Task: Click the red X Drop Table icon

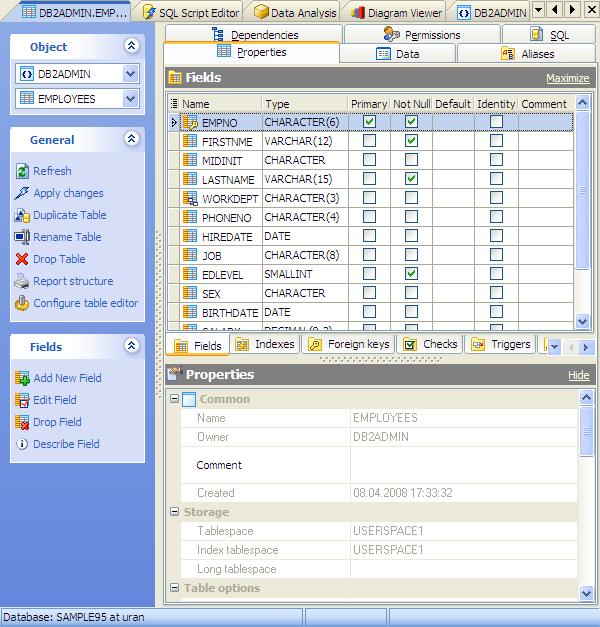Action: (22, 259)
